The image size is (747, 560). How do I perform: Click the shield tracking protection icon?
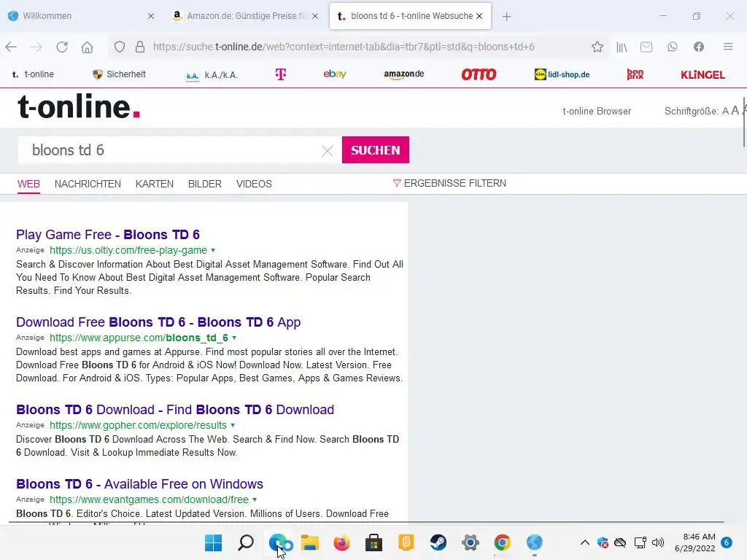pos(120,47)
